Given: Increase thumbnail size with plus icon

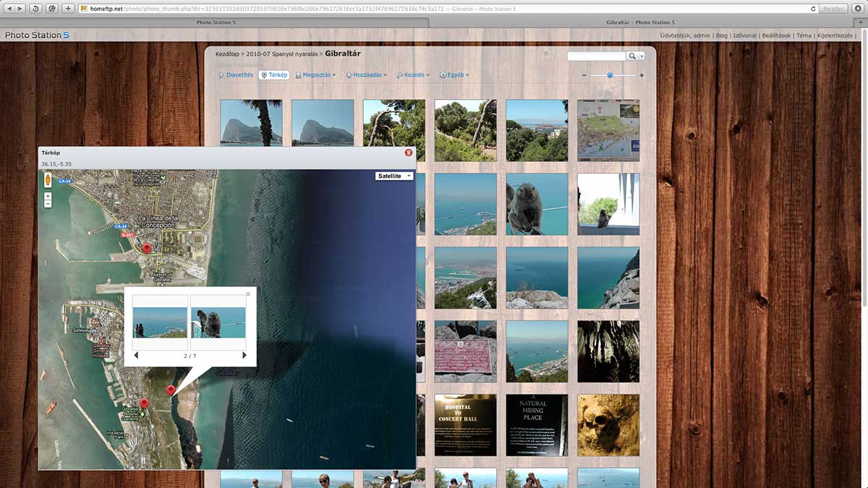Looking at the screenshot, I should click(642, 75).
